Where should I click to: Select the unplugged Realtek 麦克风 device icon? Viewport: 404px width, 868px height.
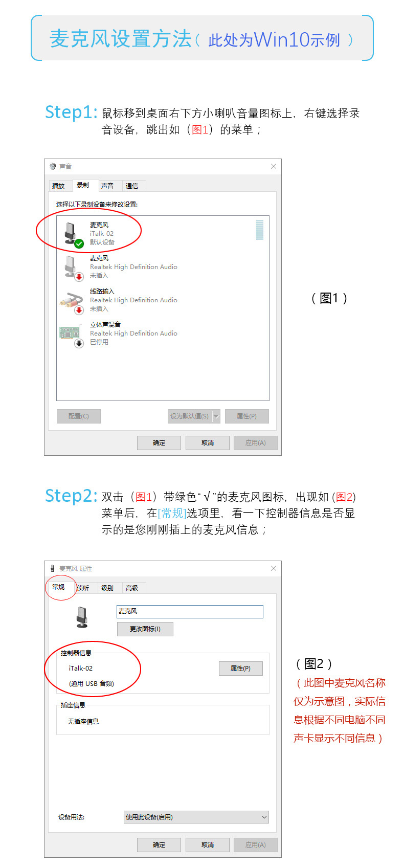(x=73, y=268)
